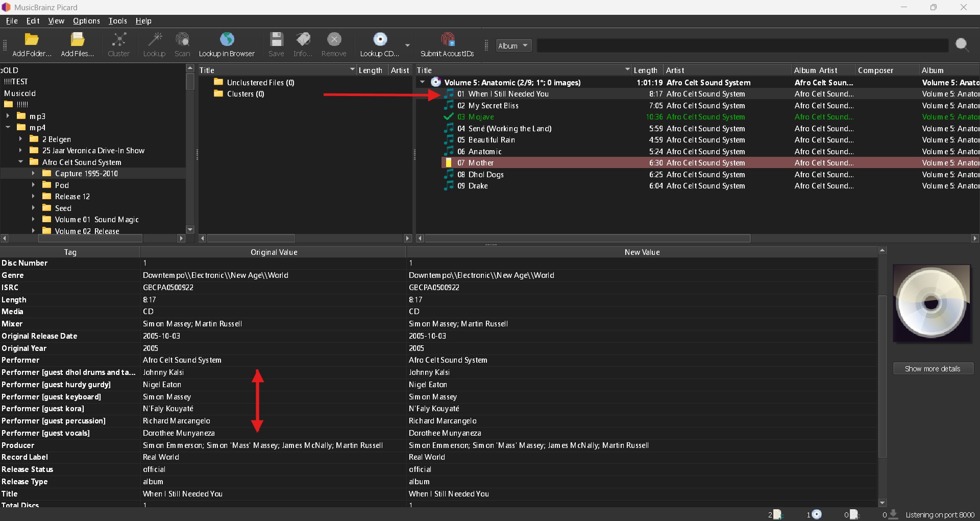This screenshot has height=521, width=980.
Task: Click the Unclustered Files folder icon
Action: (218, 82)
